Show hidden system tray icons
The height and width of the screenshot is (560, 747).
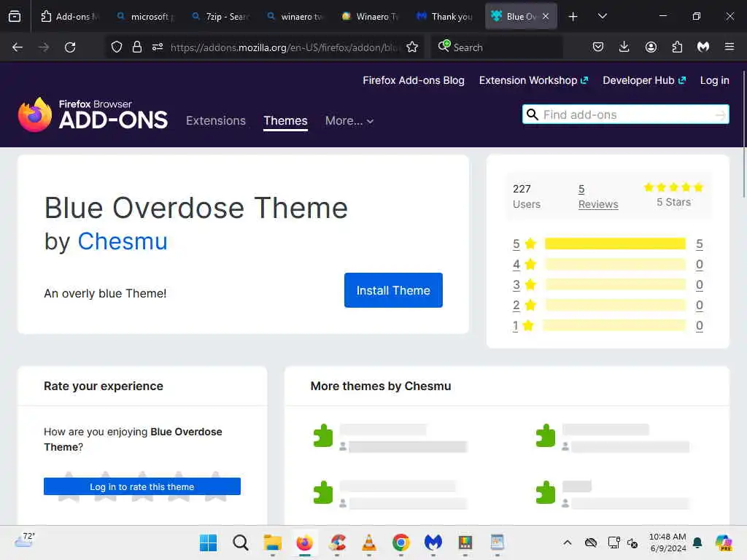(x=568, y=542)
